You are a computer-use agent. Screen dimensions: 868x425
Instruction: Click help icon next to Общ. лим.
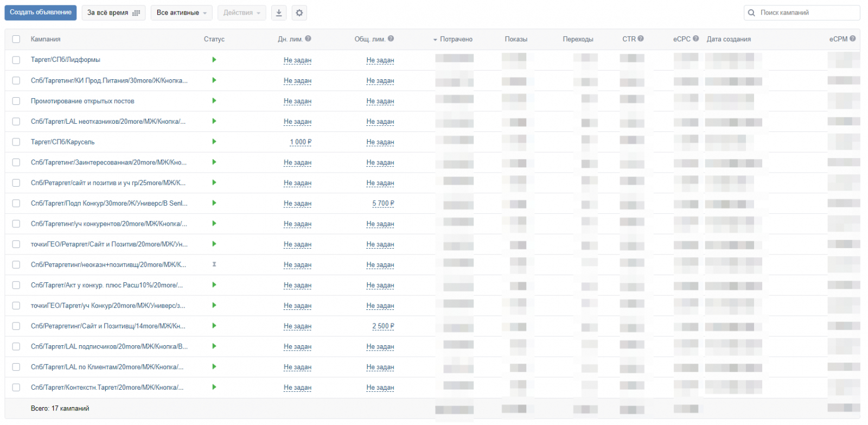[x=391, y=39]
